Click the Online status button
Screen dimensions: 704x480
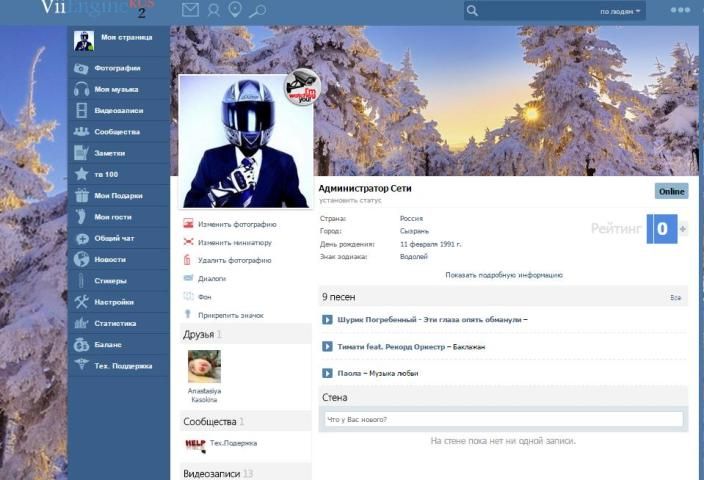tap(671, 191)
